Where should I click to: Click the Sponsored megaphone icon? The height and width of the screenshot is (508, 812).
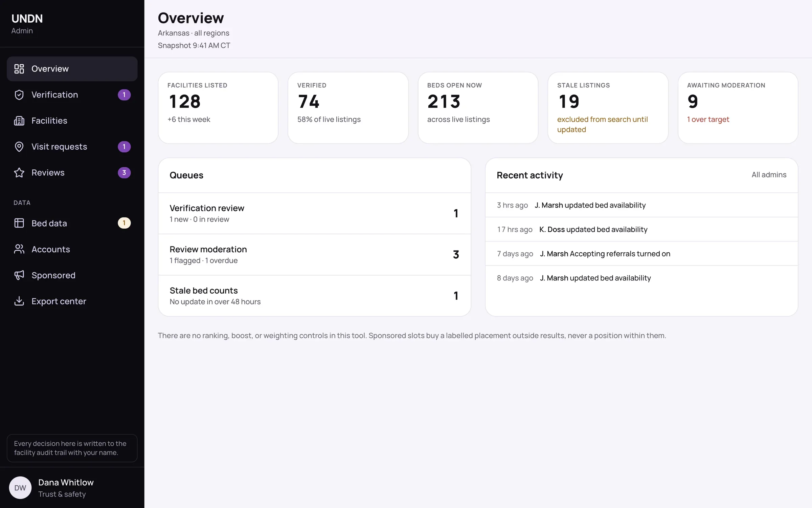point(19,275)
